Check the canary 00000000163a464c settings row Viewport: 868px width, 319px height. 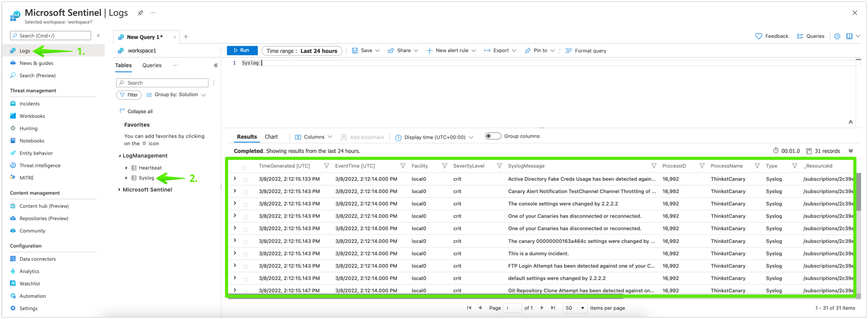point(245,242)
